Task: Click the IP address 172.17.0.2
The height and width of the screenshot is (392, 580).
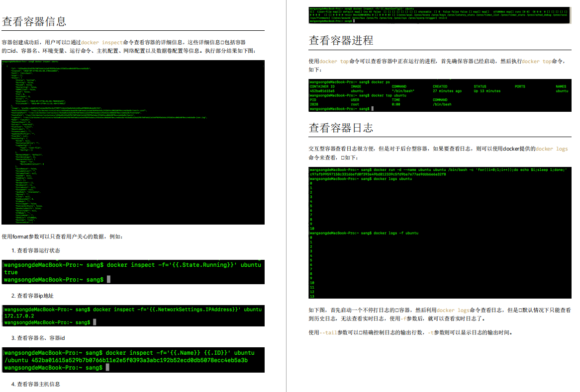Action: point(19,316)
